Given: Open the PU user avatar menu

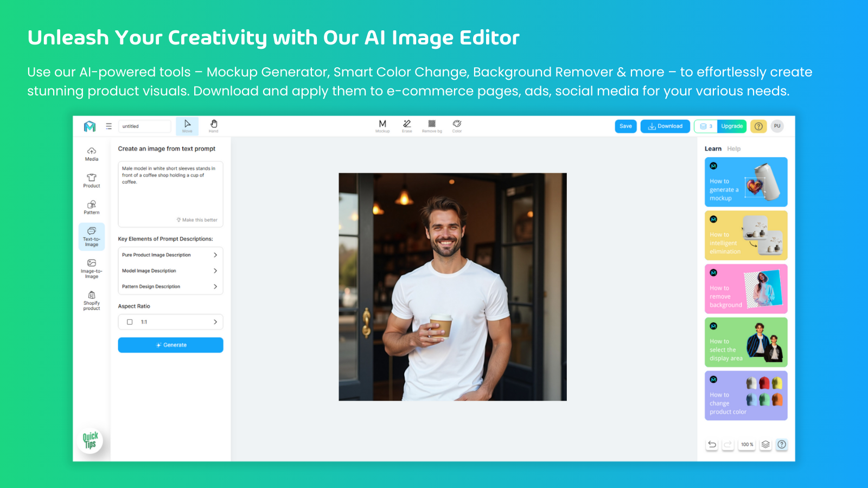Looking at the screenshot, I should [x=777, y=126].
